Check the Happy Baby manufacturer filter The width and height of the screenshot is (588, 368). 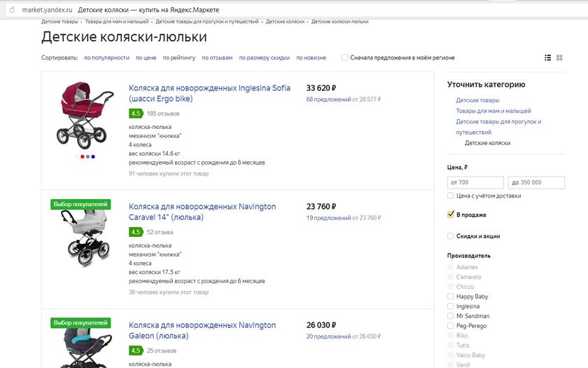[x=450, y=297]
